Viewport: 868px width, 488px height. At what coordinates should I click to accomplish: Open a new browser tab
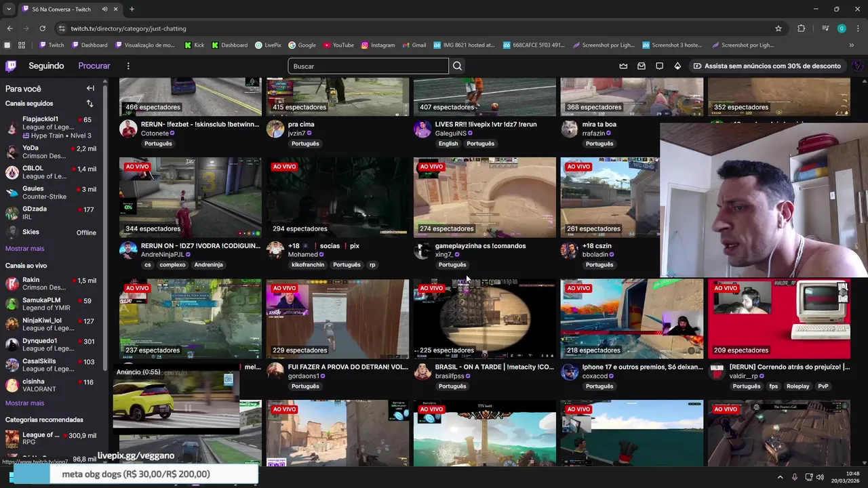click(x=132, y=9)
